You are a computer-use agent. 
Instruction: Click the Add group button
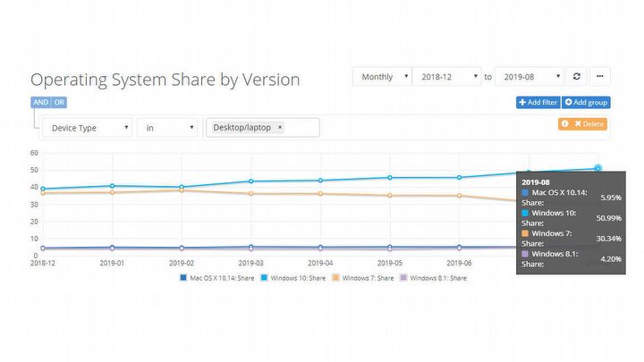coord(587,103)
